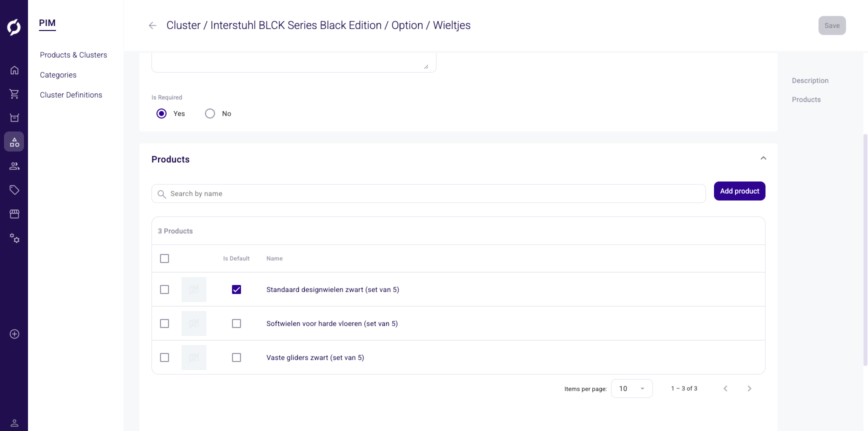This screenshot has width=868, height=431.
Task: Open the Items per page dropdown
Action: coord(632,388)
